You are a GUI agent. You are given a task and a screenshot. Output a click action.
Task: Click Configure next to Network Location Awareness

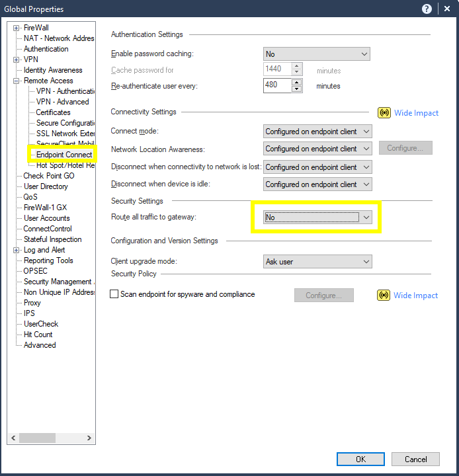pyautogui.click(x=405, y=148)
